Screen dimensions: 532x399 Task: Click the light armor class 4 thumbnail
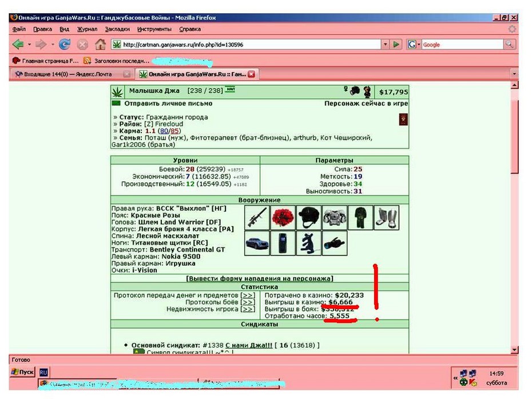[x=335, y=217]
